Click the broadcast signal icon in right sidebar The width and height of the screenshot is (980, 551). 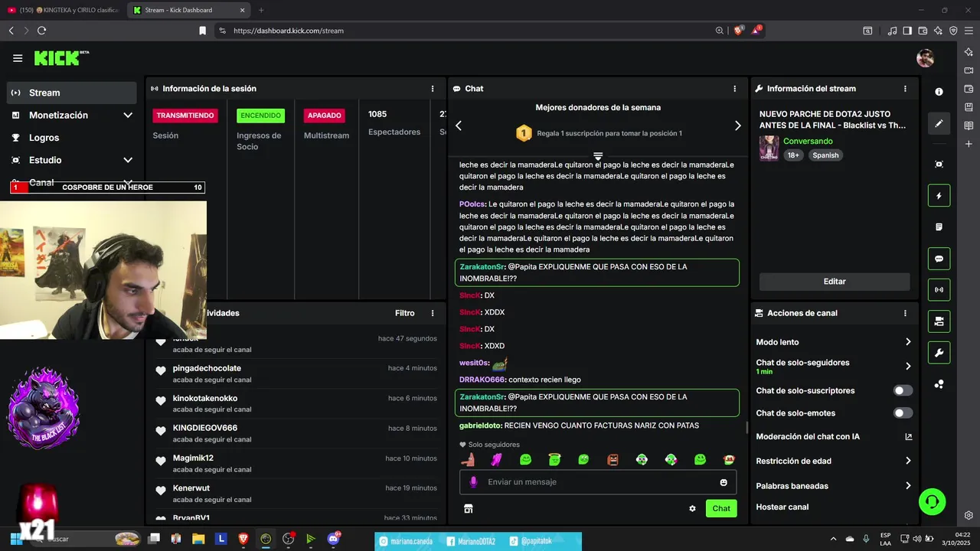click(939, 290)
